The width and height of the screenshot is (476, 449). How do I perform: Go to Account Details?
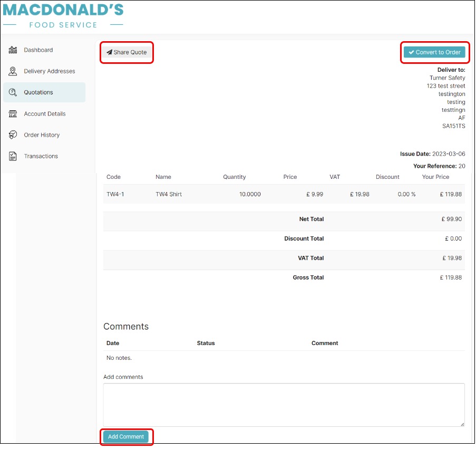coord(45,113)
